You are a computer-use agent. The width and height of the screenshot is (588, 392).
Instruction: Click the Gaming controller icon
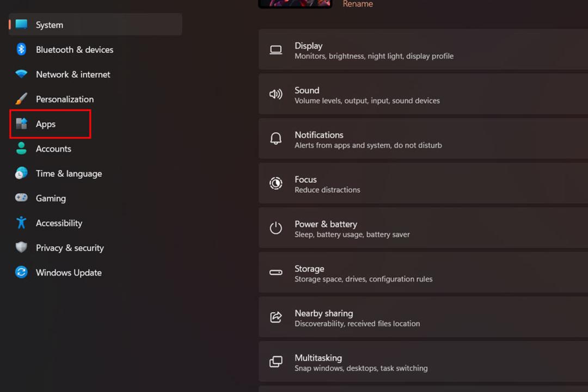pos(21,197)
